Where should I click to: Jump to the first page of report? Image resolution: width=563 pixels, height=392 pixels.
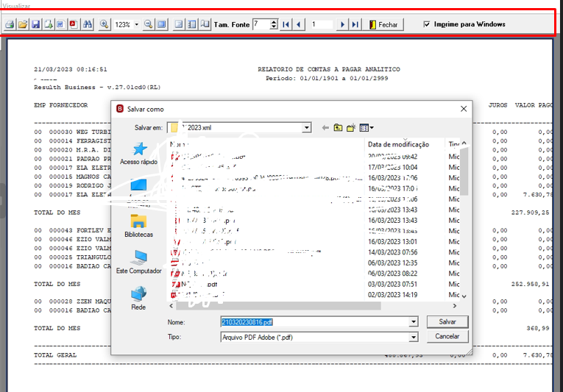(286, 24)
